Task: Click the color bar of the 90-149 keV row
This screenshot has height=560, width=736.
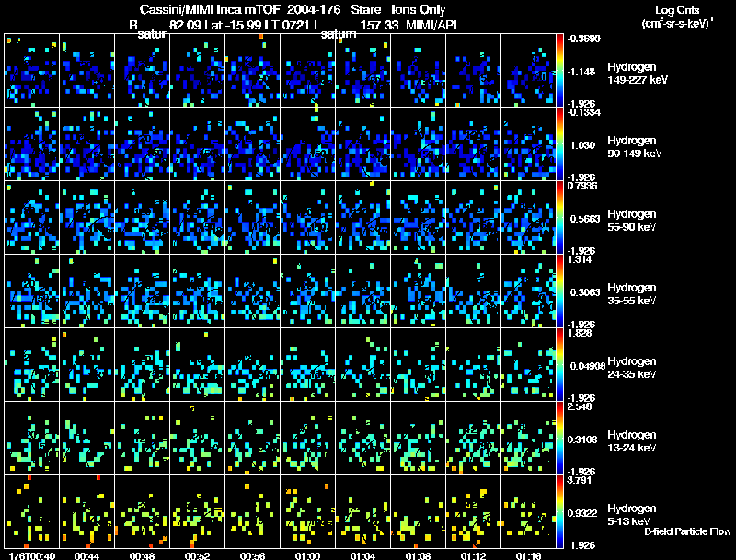Action: 559,144
